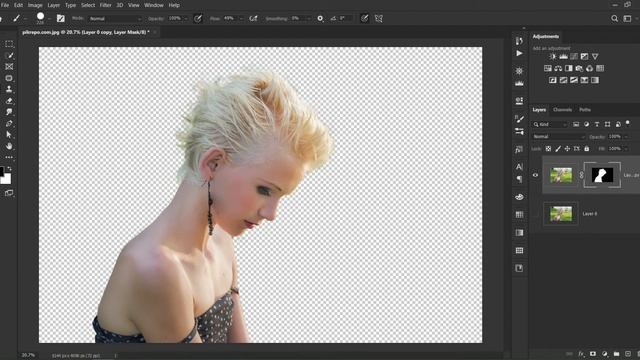Click the white background color swatch

(7, 180)
